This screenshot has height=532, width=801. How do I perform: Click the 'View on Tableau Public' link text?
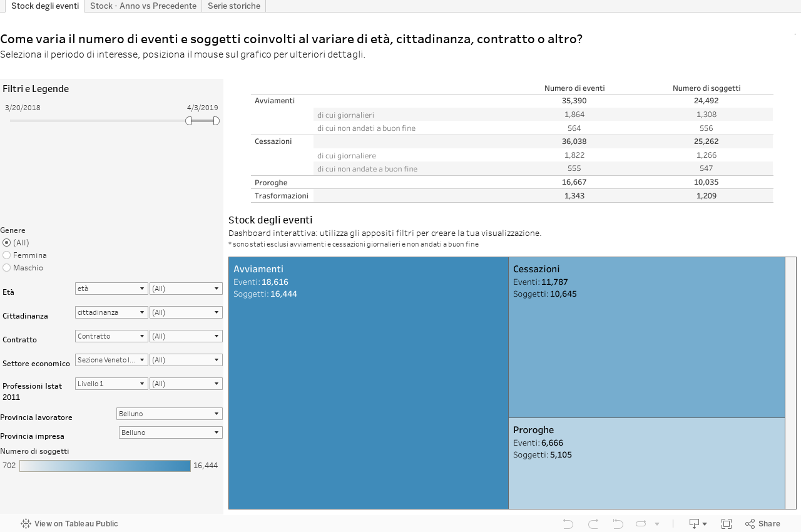coord(76,524)
